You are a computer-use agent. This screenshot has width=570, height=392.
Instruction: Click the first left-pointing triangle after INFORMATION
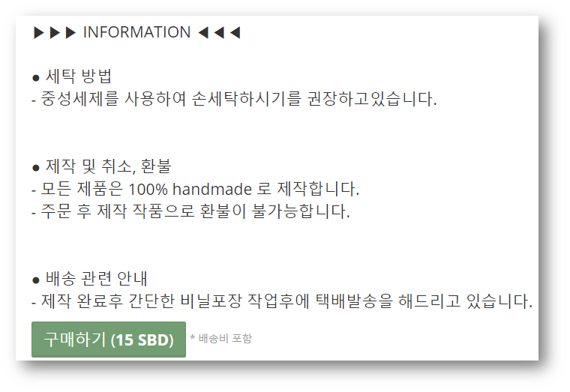tap(203, 33)
